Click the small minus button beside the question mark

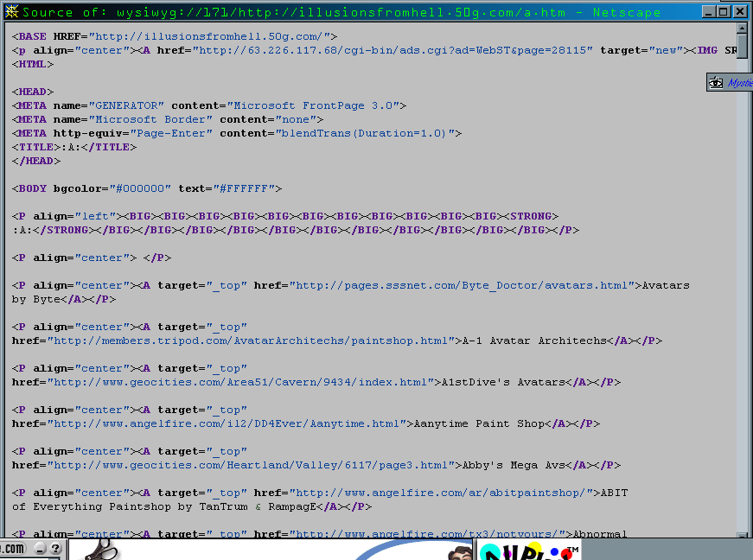tap(41, 548)
